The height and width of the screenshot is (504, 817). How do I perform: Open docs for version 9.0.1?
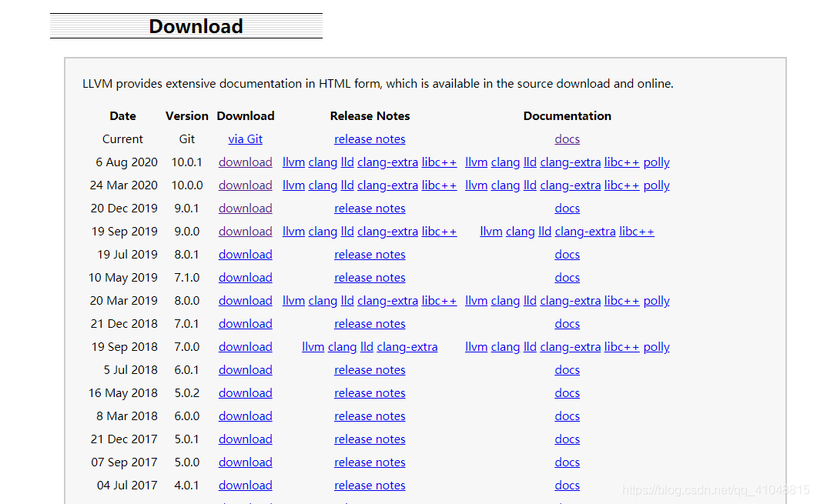(x=567, y=209)
